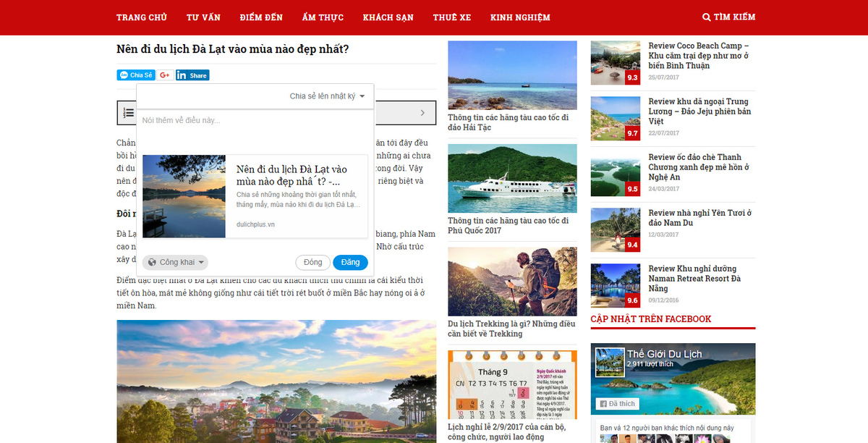Click the 'Đã thích' Facebook liked button
This screenshot has width=868, height=443.
(617, 404)
